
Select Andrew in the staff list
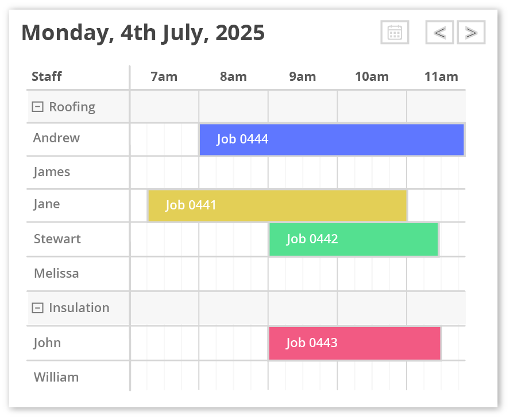tap(56, 138)
